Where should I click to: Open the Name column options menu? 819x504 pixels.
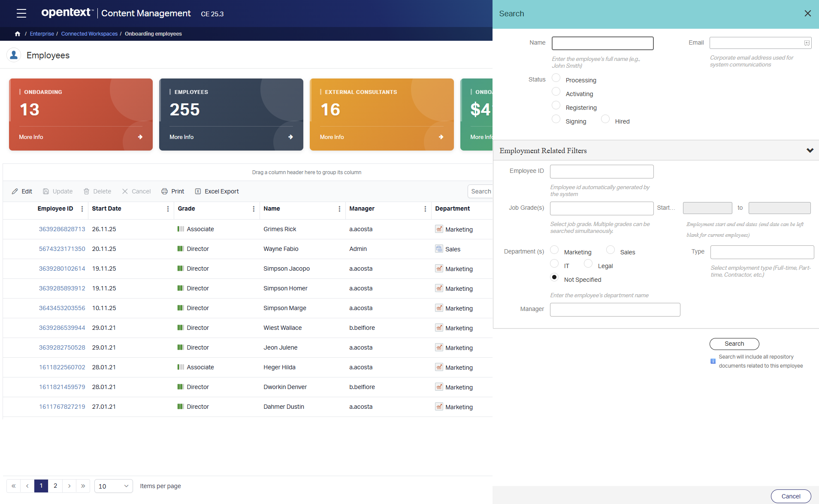(x=339, y=209)
